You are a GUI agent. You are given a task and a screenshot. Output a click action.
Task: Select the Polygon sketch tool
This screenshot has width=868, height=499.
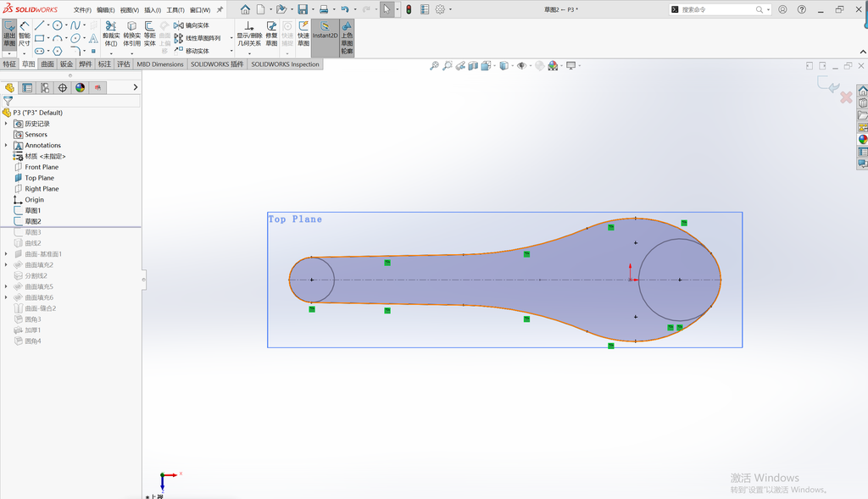tap(57, 51)
